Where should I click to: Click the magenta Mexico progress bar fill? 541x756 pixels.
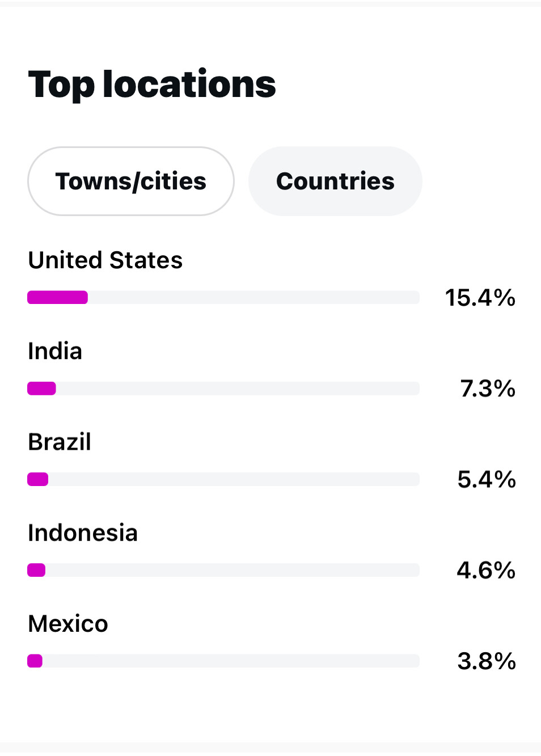pyautogui.click(x=35, y=661)
